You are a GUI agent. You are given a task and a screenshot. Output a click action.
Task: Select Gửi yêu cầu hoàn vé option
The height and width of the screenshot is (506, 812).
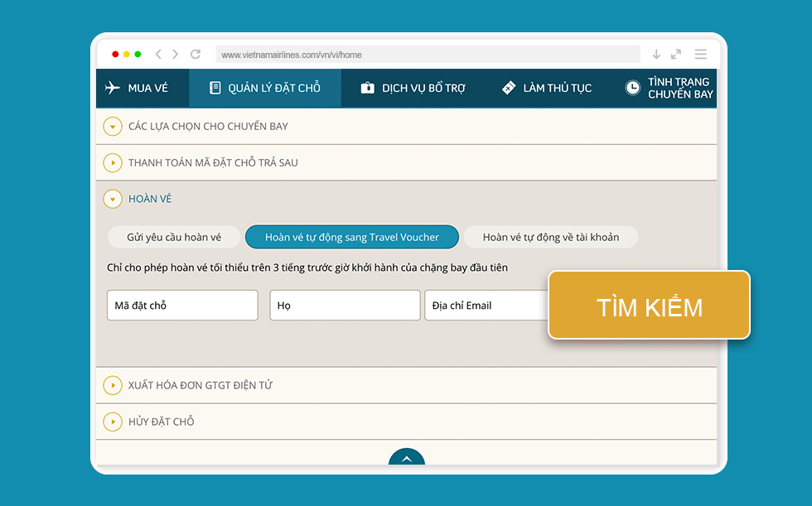click(x=174, y=237)
